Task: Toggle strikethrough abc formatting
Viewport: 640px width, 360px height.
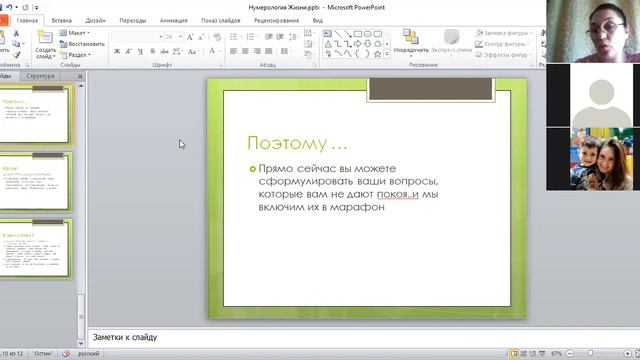Action: pyautogui.click(x=164, y=51)
